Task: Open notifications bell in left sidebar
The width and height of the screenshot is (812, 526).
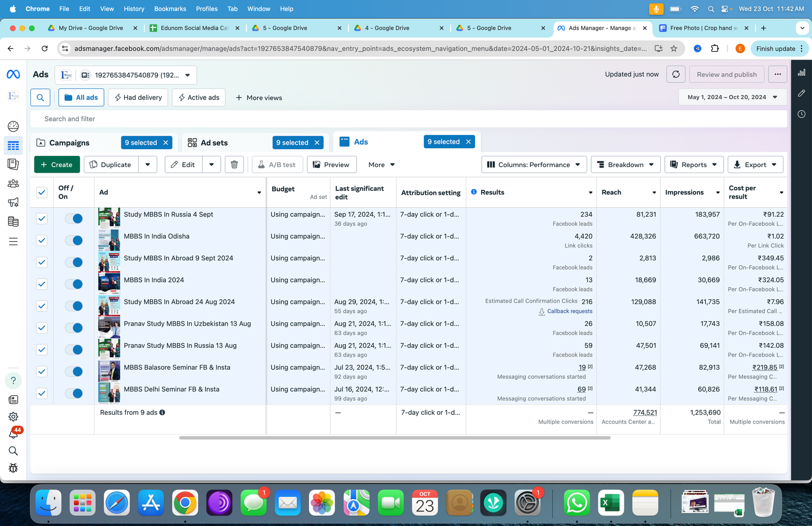Action: coord(14,433)
